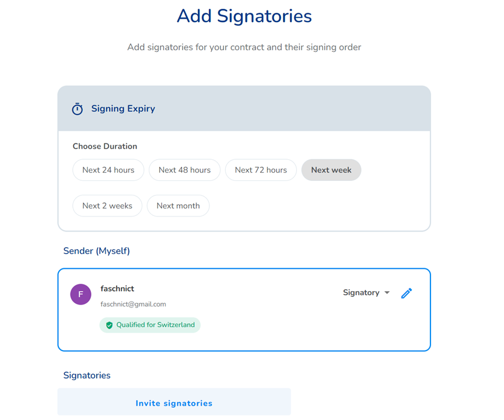Set expiry to Next 2 weeks
The width and height of the screenshot is (504, 420).
pos(107,206)
